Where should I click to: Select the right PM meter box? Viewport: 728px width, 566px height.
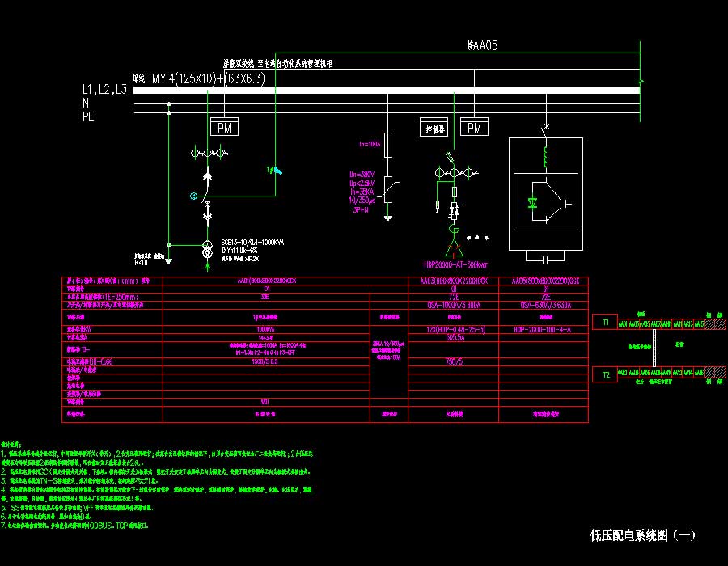tap(474, 127)
